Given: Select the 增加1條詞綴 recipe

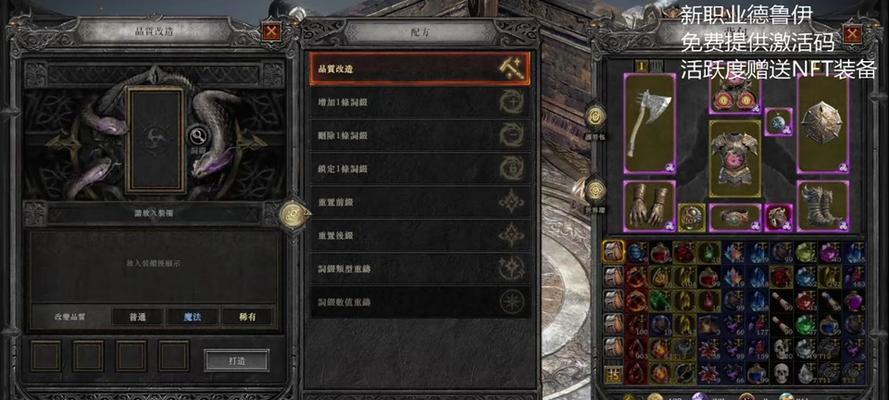Looking at the screenshot, I should point(420,103).
